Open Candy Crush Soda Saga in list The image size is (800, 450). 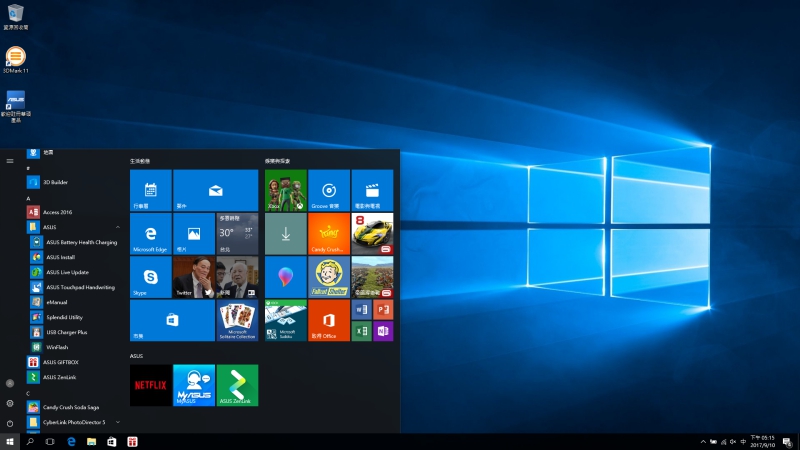click(74, 407)
